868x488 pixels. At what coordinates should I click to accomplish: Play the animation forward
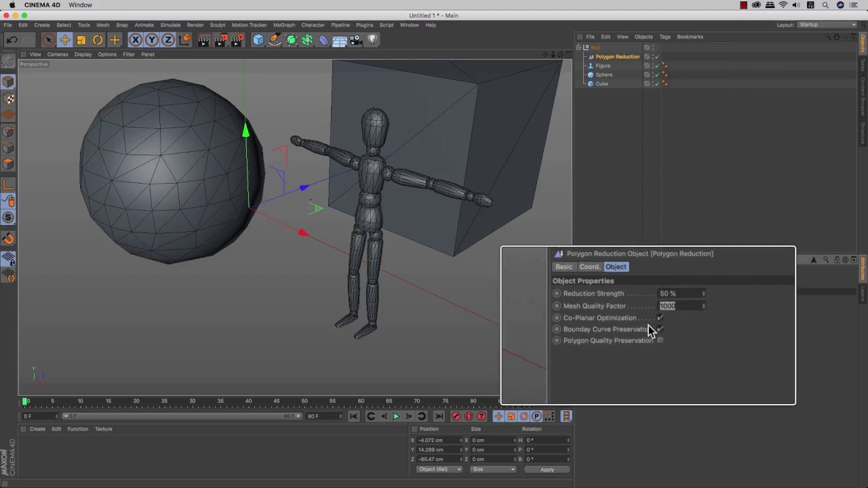396,416
